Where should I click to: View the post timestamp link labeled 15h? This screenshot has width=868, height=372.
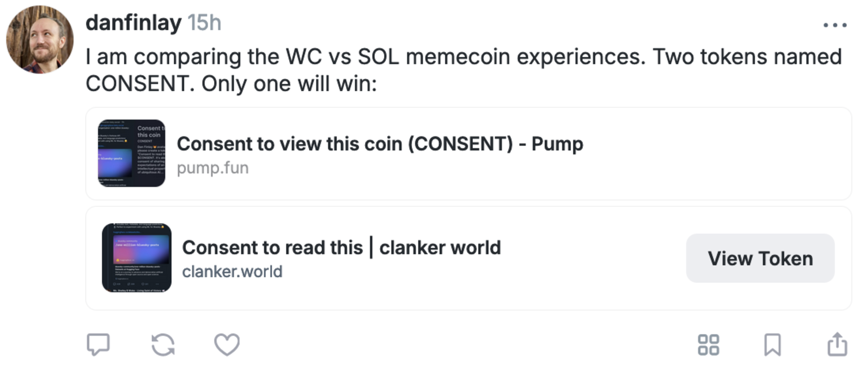click(x=205, y=23)
